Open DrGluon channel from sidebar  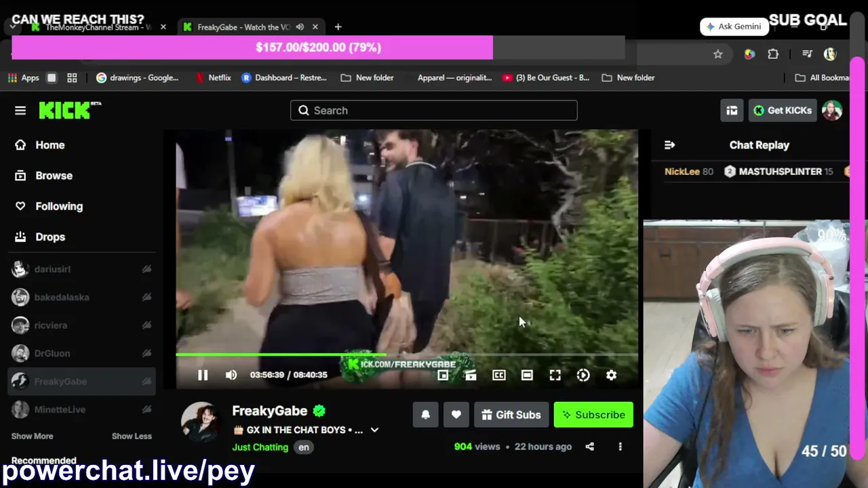(x=81, y=353)
